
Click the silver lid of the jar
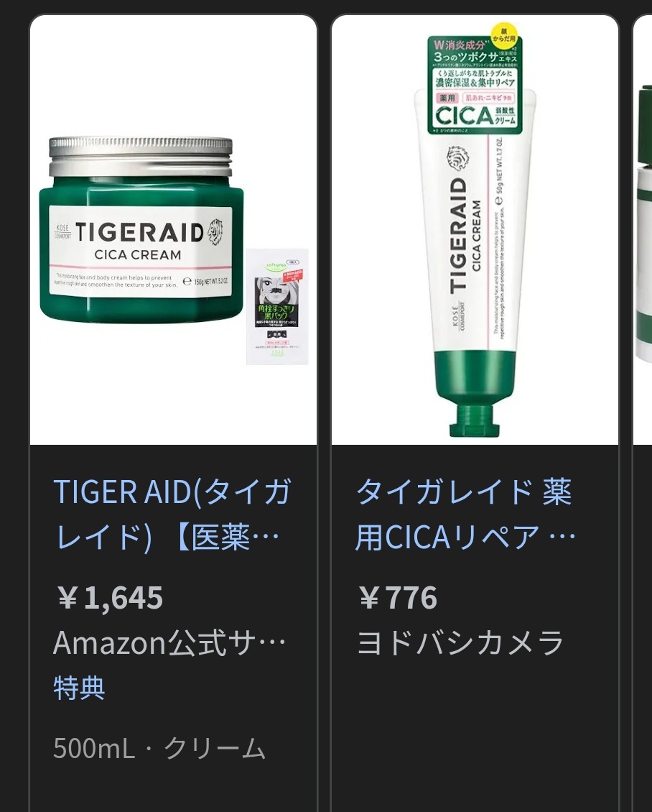coord(141,158)
